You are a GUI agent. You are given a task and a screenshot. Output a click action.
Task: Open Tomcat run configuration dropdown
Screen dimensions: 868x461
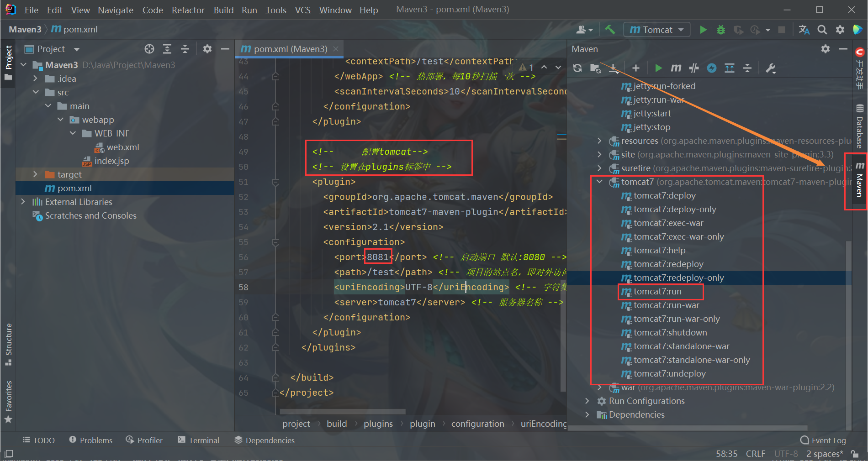(657, 30)
